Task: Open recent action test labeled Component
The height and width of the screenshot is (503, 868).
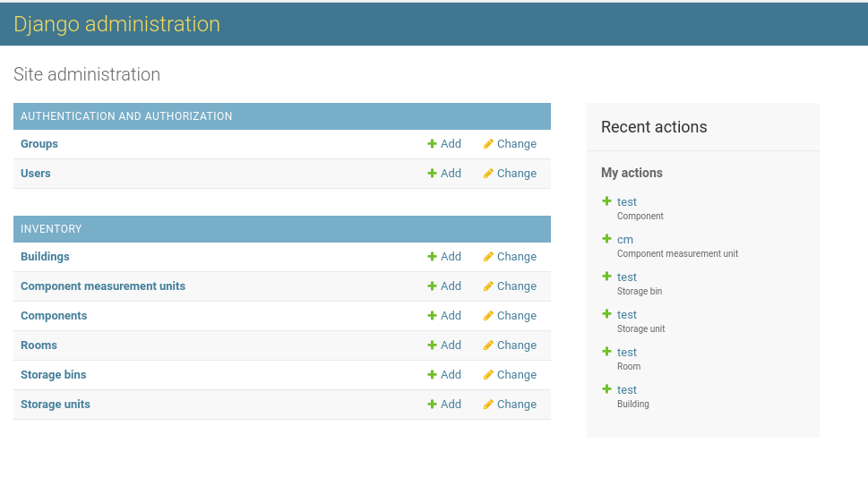Action: pyautogui.click(x=627, y=202)
